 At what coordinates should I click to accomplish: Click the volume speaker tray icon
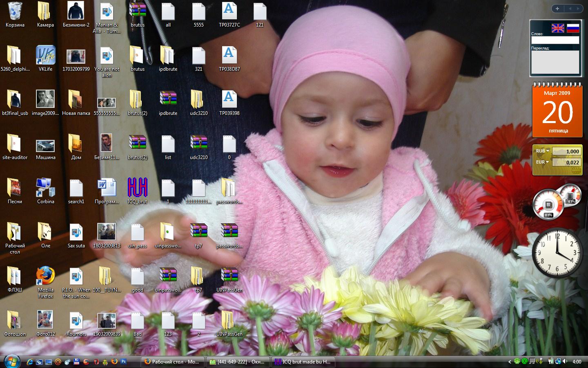[x=565, y=361]
